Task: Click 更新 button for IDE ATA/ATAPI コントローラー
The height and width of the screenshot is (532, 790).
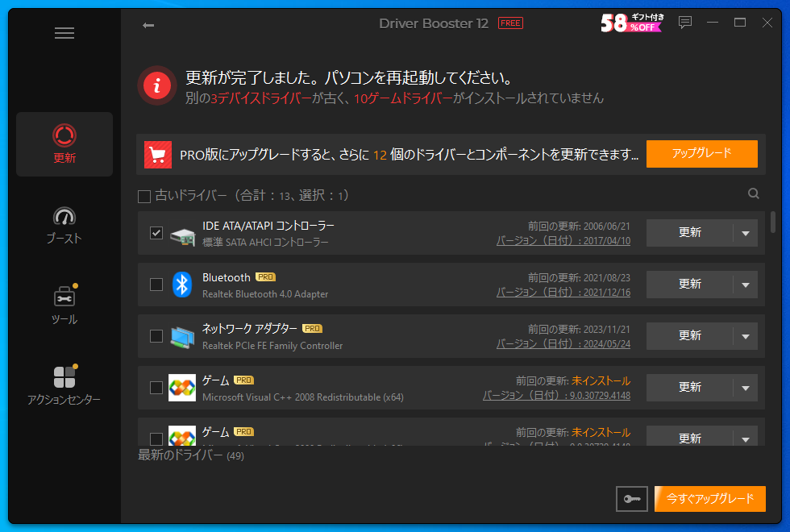Action: pos(690,233)
